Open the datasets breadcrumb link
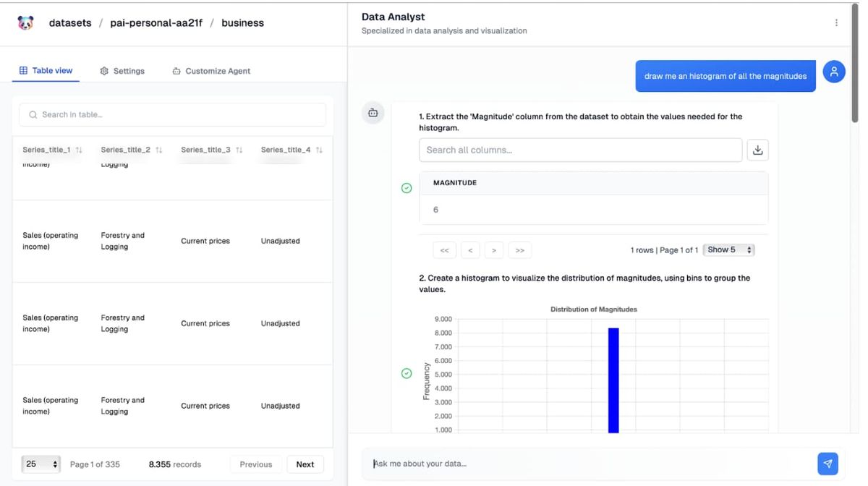The width and height of the screenshot is (868, 486). 70,23
